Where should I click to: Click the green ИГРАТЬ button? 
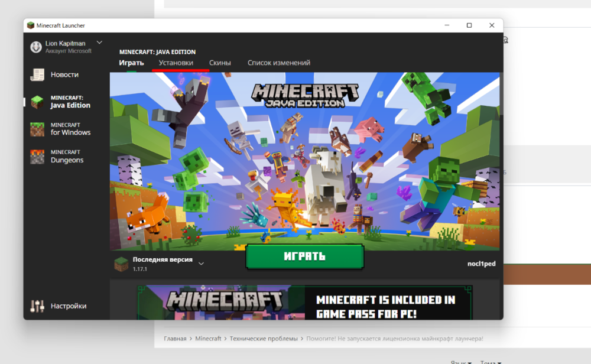[304, 256]
